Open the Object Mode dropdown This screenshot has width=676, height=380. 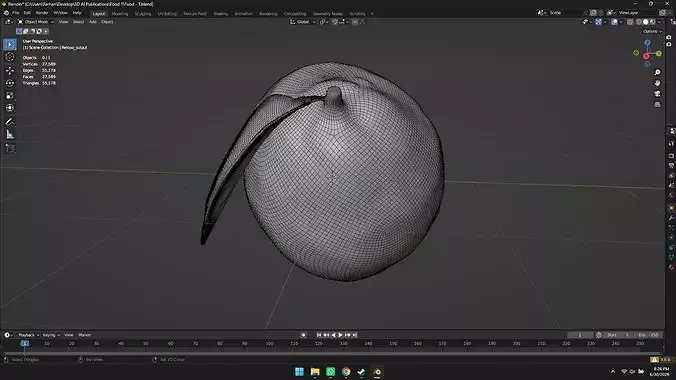(x=36, y=22)
